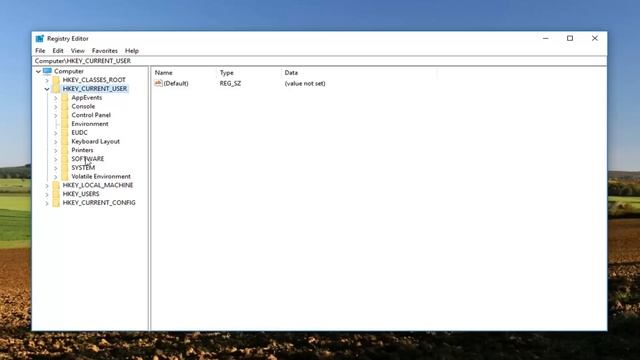Open the View menu

tap(78, 51)
